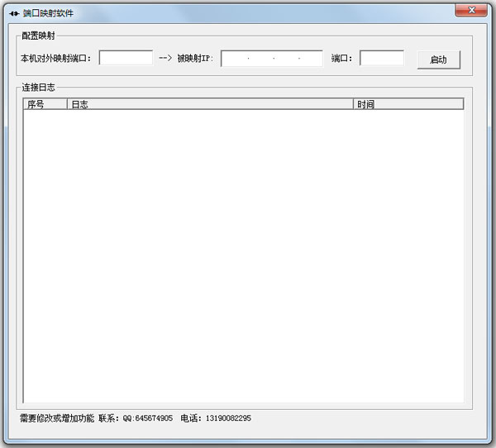Click the --> arrow between port and IP
496x448 pixels.
165,59
